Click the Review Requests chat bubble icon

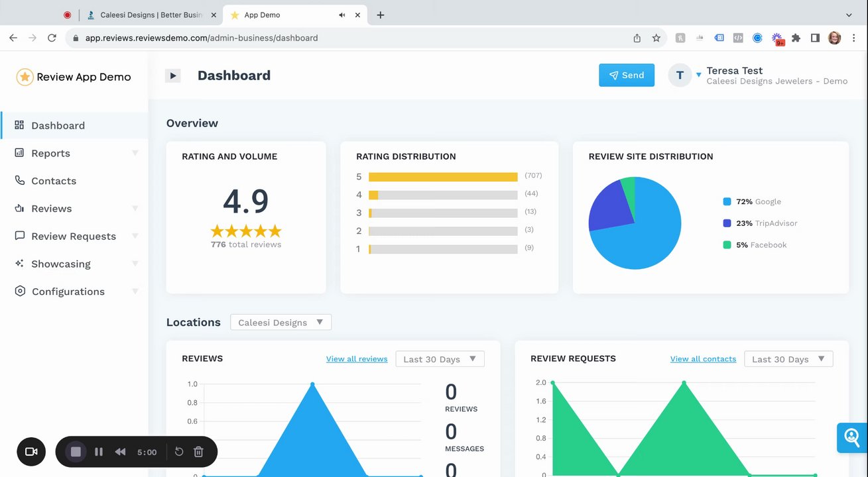(x=19, y=236)
